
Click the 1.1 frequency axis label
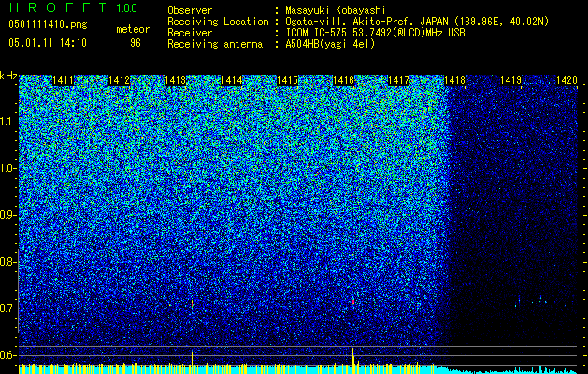(x=8, y=122)
